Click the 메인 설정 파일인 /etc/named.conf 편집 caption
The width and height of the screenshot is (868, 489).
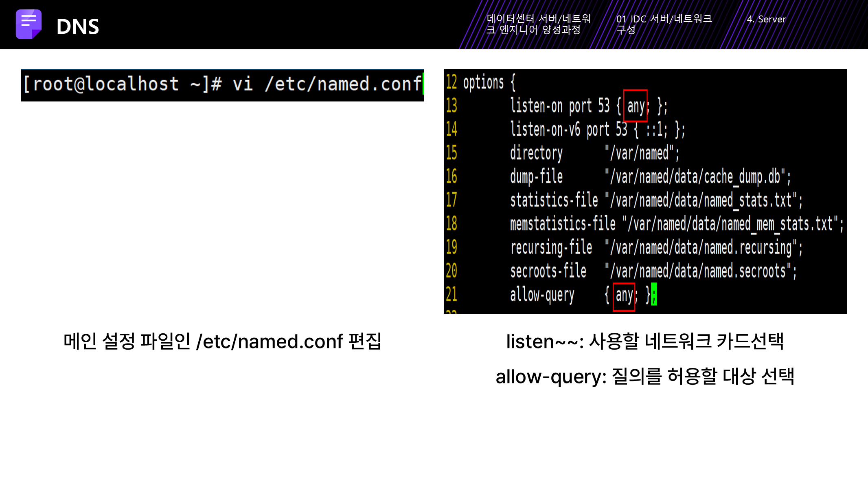222,341
